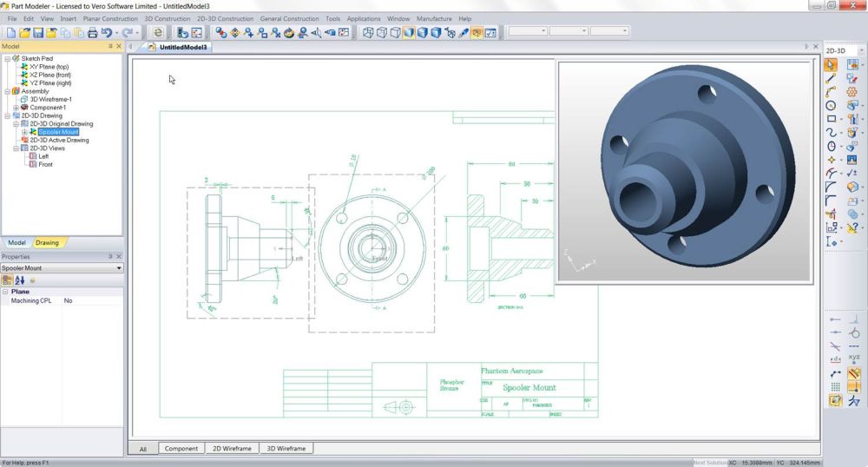Open first empty combo box in toolbar
Image resolution: width=868 pixels, height=467 pixels.
click(528, 31)
